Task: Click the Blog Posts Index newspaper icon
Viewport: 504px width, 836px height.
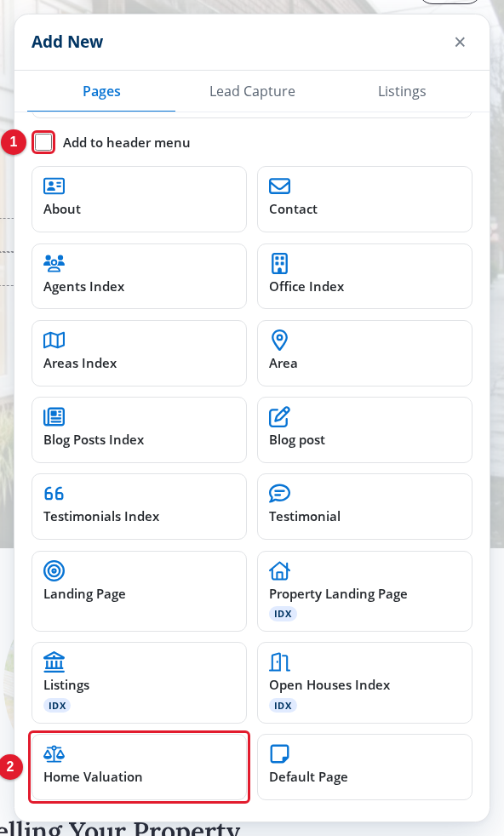Action: 54,417
